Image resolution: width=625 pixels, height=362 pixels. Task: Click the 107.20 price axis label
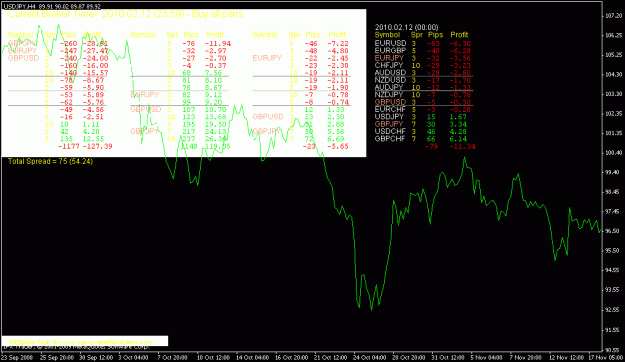point(614,16)
